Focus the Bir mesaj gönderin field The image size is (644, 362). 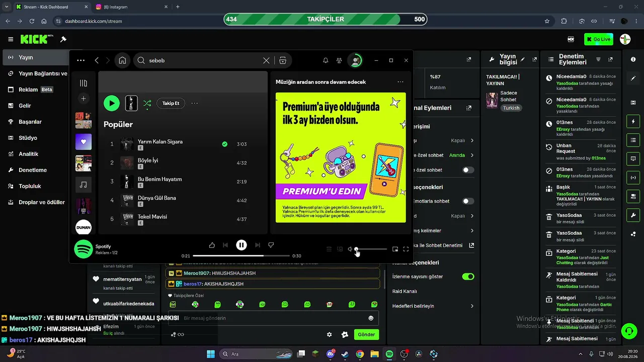(x=273, y=318)
